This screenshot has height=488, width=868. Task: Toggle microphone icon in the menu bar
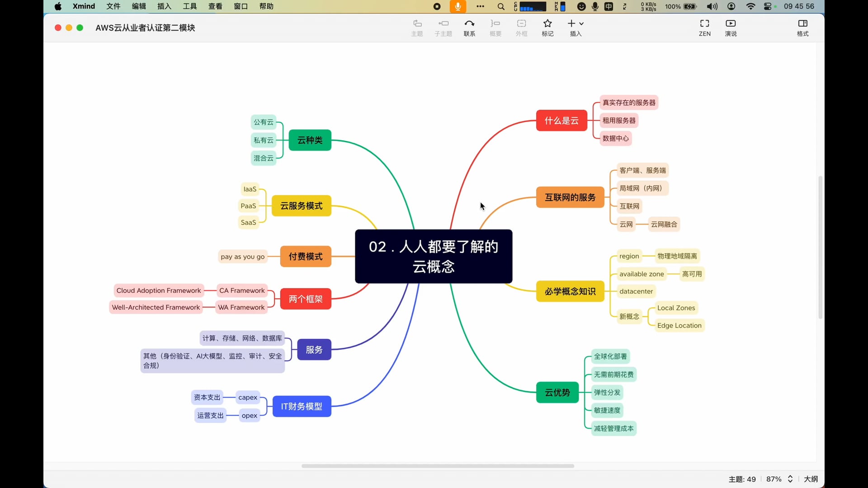458,6
